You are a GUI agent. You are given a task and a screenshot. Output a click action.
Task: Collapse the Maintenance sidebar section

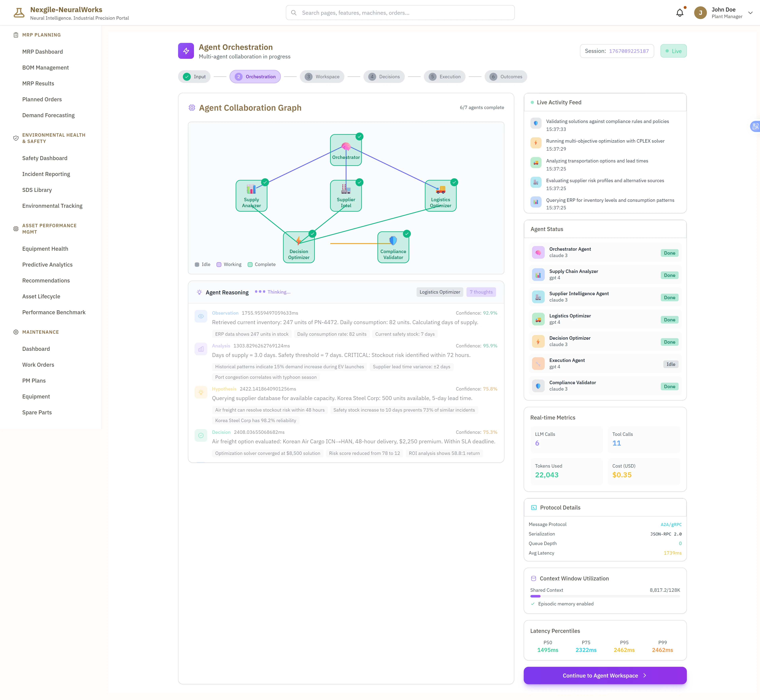(41, 332)
